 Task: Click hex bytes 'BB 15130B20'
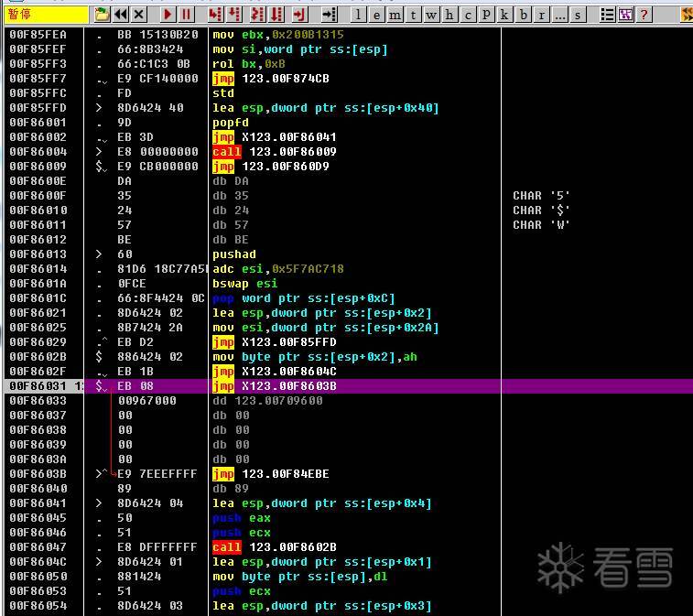coord(157,35)
